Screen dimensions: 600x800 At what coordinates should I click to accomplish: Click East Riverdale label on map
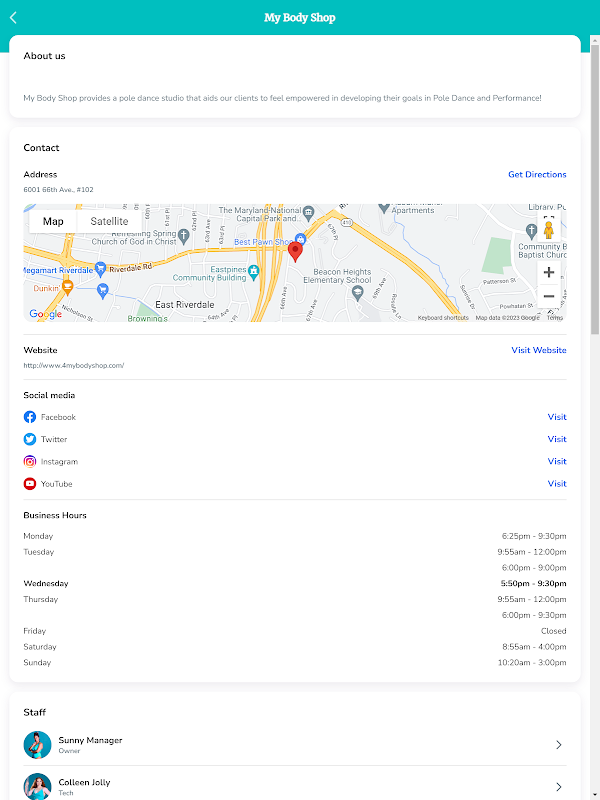185,305
